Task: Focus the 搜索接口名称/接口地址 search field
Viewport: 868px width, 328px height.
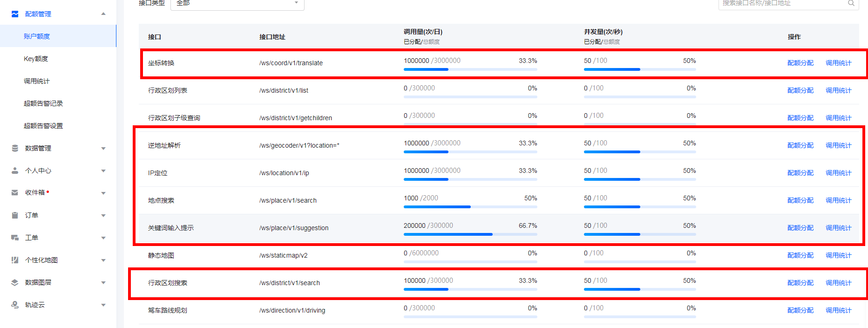Action: click(x=782, y=3)
